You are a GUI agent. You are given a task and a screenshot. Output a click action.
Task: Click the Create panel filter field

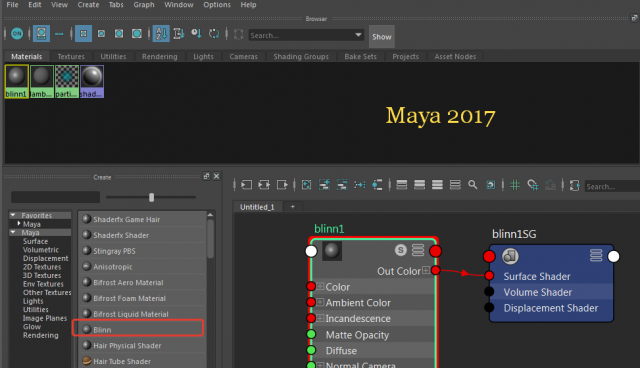point(56,197)
